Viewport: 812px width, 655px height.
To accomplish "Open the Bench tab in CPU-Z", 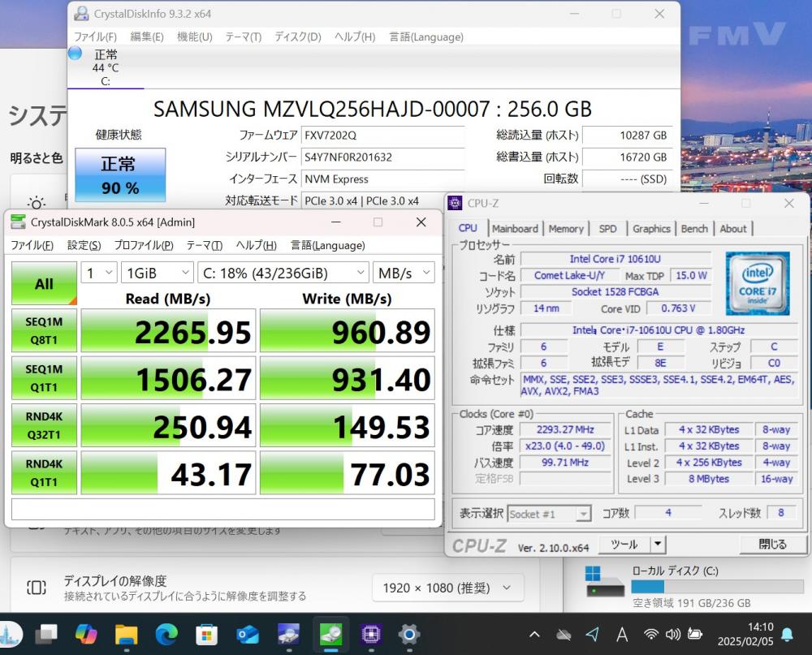I will [694, 229].
